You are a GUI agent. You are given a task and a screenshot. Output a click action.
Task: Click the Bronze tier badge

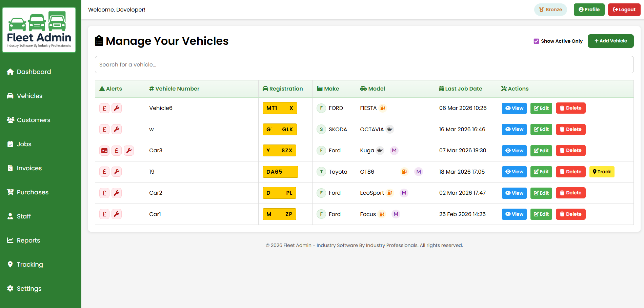550,9
